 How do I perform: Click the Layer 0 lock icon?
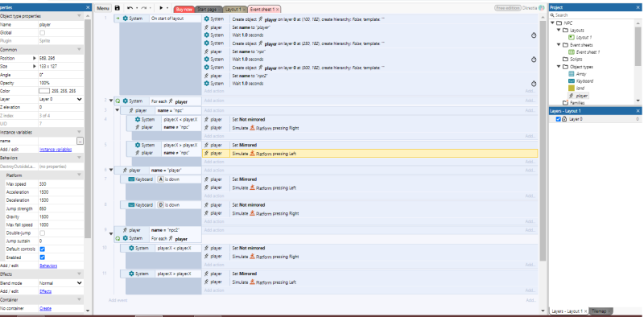click(564, 119)
